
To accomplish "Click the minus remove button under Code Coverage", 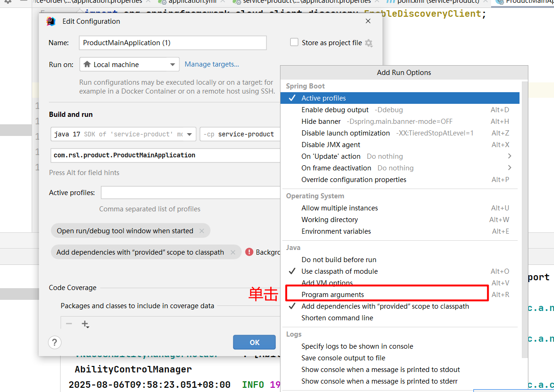I will [x=69, y=324].
